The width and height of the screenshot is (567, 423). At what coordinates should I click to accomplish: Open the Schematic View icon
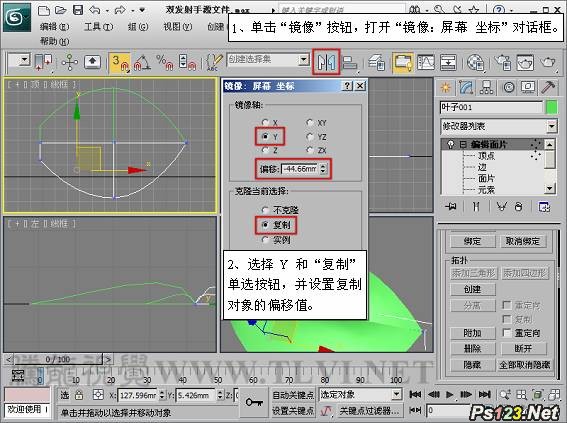pyautogui.click(x=448, y=63)
